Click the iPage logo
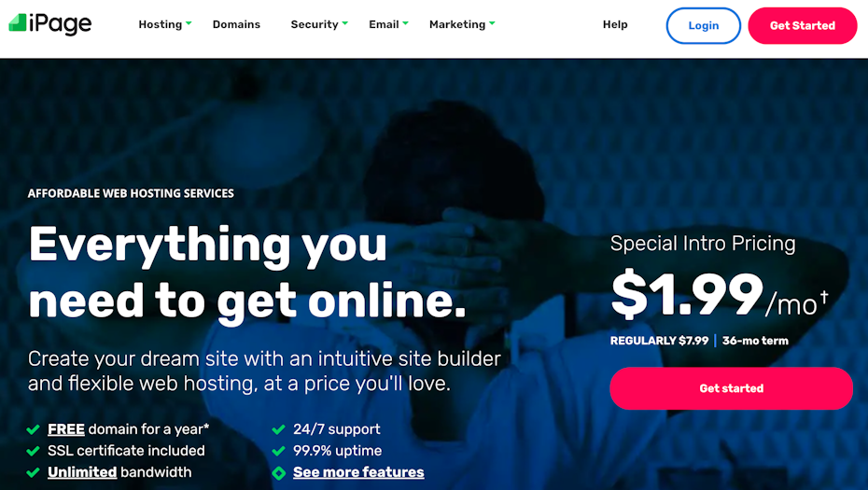 click(x=50, y=24)
